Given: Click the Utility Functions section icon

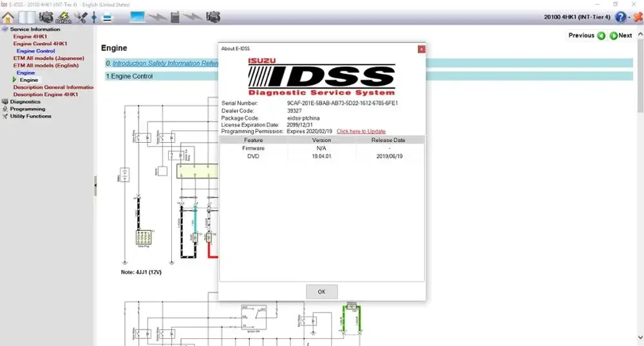Looking at the screenshot, I should 5,116.
